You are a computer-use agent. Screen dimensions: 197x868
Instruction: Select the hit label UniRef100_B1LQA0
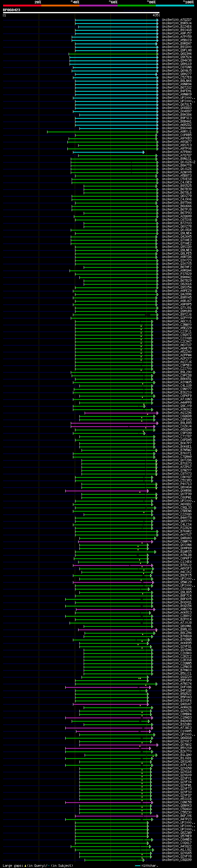click(x=176, y=755)
